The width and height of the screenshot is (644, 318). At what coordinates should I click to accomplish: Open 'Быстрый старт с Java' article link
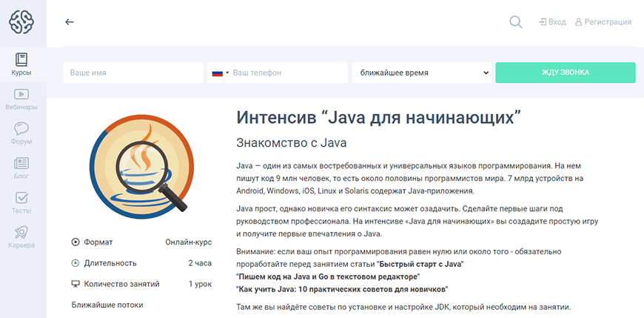coord(420,264)
